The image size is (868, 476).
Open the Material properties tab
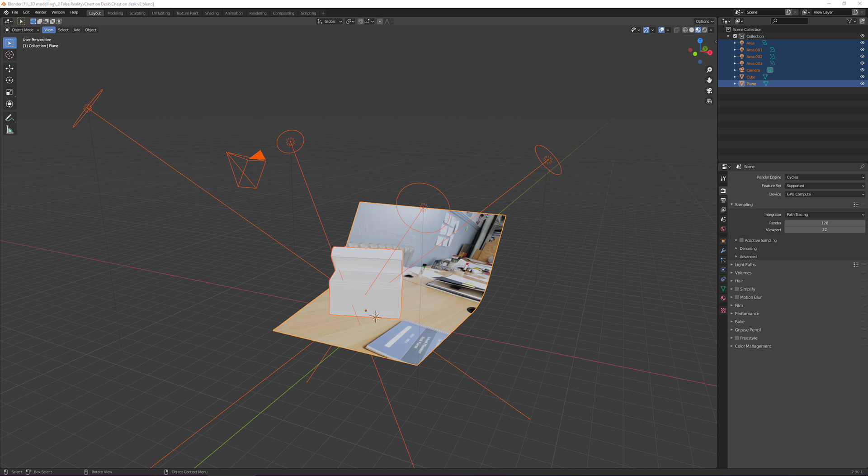click(x=723, y=298)
